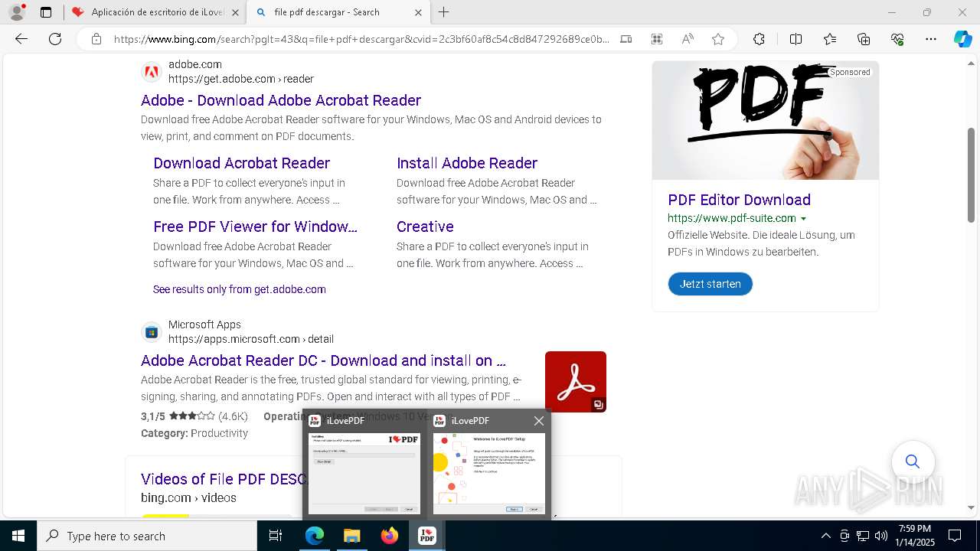Launch Firefox from the taskbar
The height and width of the screenshot is (551, 980).
click(390, 536)
